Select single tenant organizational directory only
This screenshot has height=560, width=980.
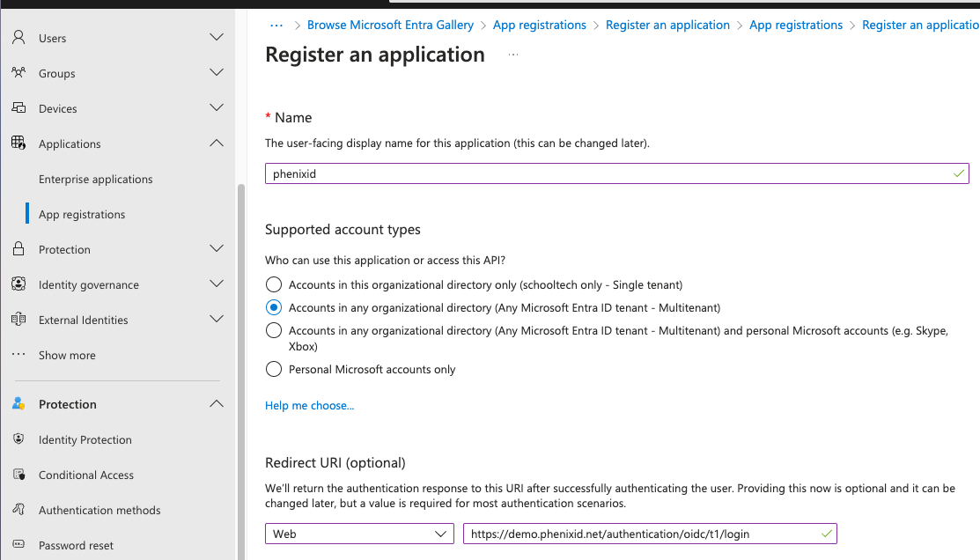(x=274, y=284)
